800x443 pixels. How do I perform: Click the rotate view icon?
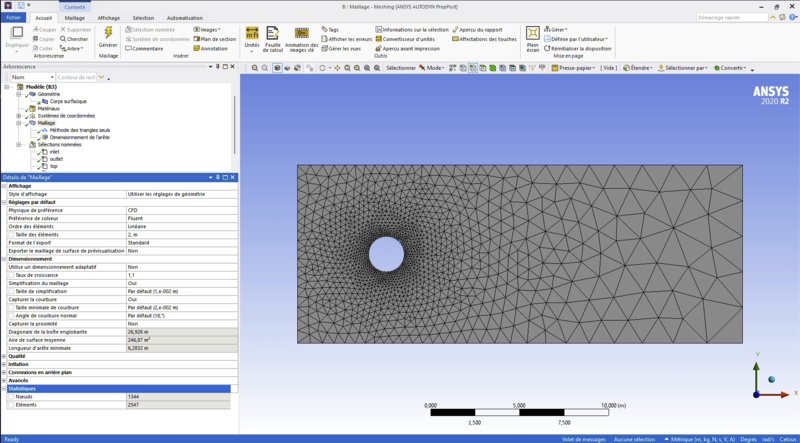click(x=322, y=68)
